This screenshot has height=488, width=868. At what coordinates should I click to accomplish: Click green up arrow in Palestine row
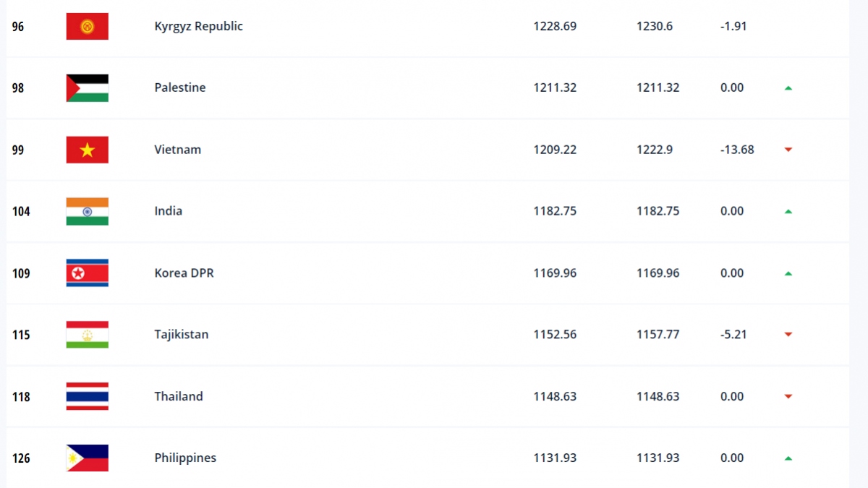pyautogui.click(x=788, y=88)
